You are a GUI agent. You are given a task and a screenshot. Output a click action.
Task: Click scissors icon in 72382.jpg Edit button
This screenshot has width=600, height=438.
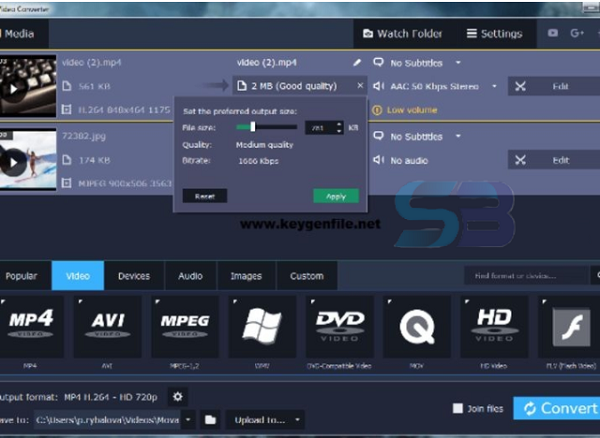(520, 160)
